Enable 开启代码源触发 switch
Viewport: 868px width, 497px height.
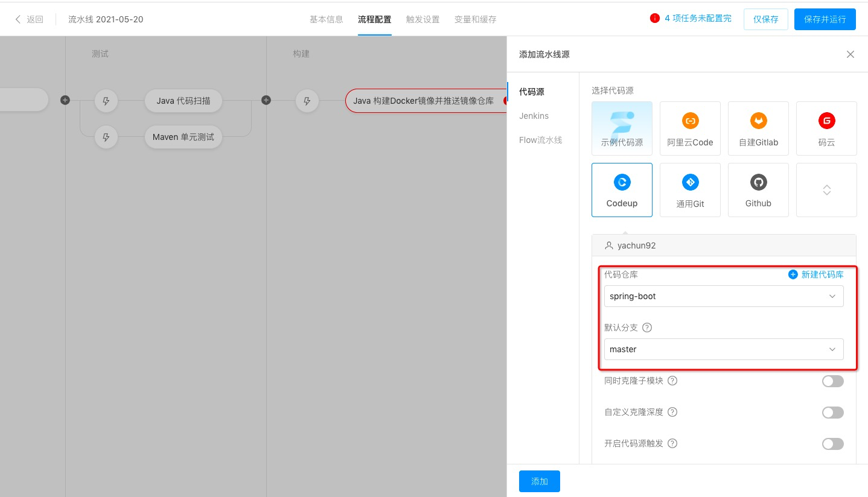833,444
